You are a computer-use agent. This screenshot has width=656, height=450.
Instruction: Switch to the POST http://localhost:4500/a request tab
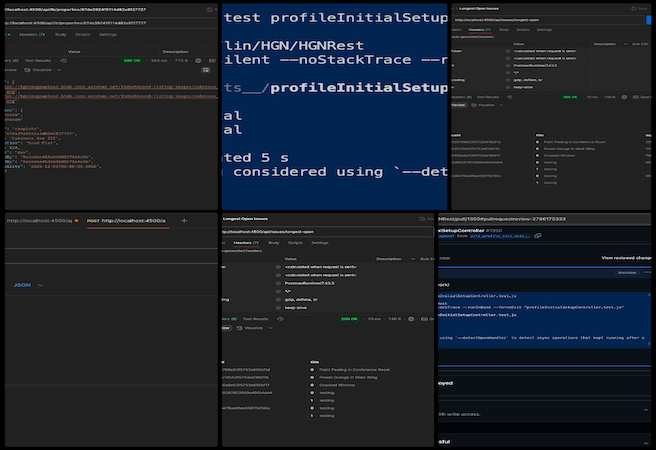[x=126, y=221]
